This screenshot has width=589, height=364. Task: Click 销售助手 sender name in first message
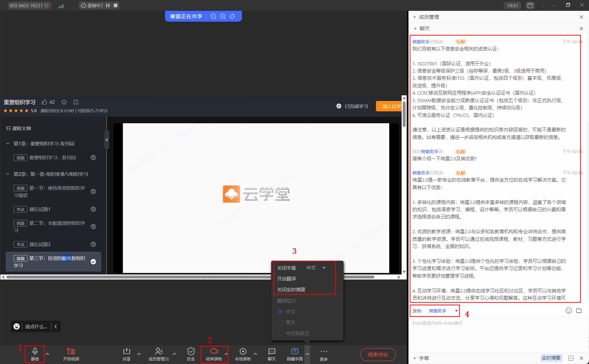point(421,42)
